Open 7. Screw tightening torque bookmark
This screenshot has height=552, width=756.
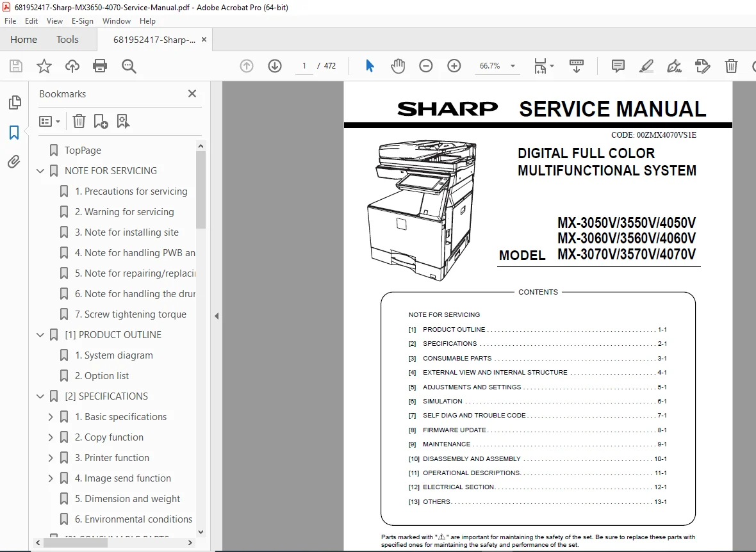[x=131, y=314]
